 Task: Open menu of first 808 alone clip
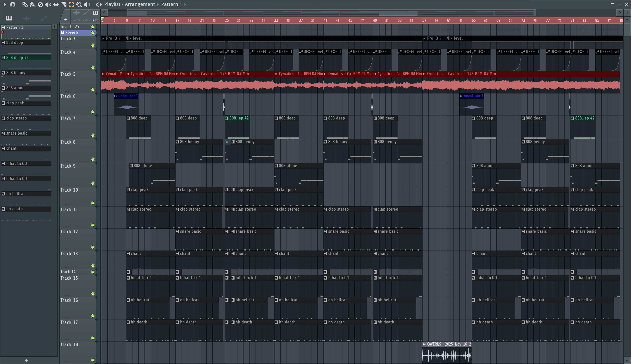[x=131, y=166]
